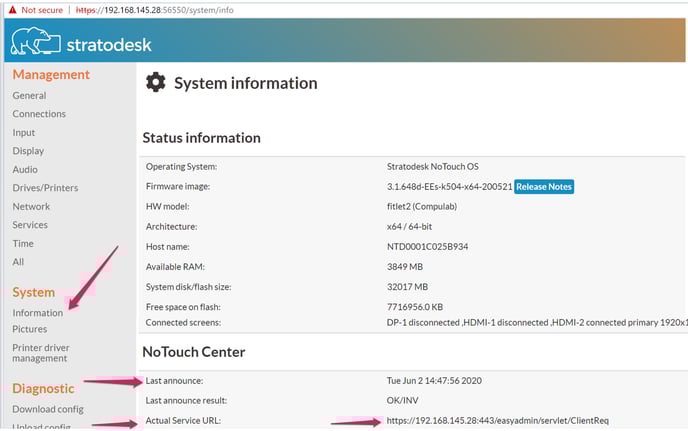Image resolution: width=688 pixels, height=431 pixels.
Task: Click the Not secure label text
Action: coord(42,10)
